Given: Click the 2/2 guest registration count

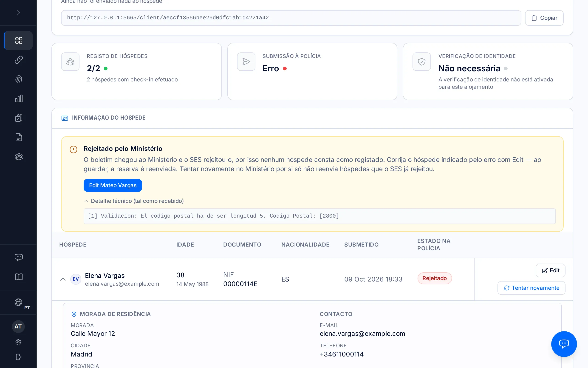Looking at the screenshot, I should [x=93, y=68].
